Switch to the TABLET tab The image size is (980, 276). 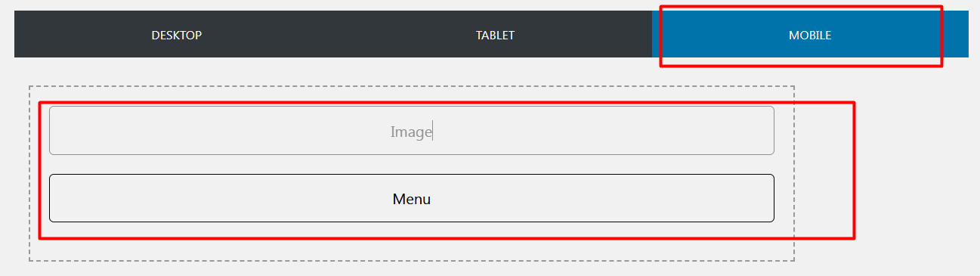pyautogui.click(x=495, y=35)
